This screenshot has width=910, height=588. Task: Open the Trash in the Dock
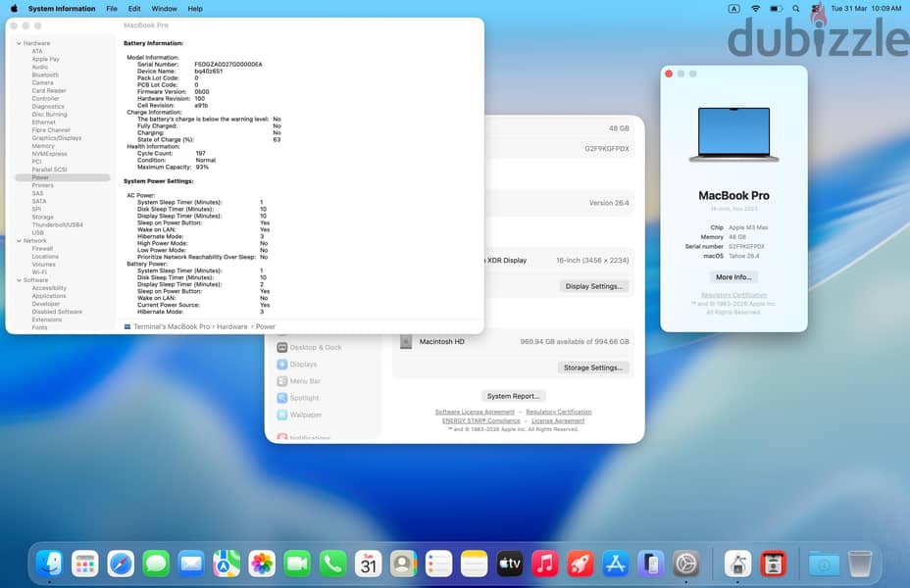pyautogui.click(x=860, y=563)
